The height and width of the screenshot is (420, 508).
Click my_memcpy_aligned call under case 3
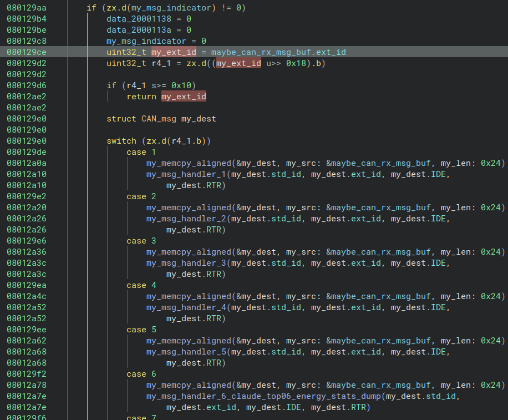coord(189,252)
